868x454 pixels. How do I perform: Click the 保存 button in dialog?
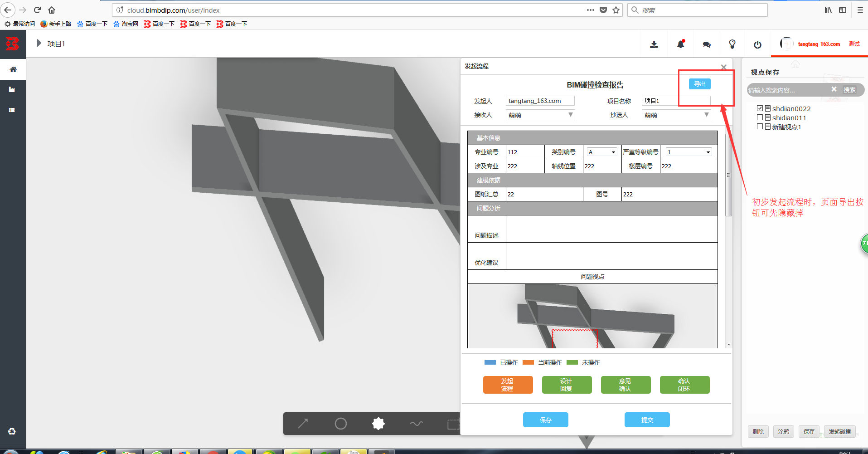coord(546,420)
